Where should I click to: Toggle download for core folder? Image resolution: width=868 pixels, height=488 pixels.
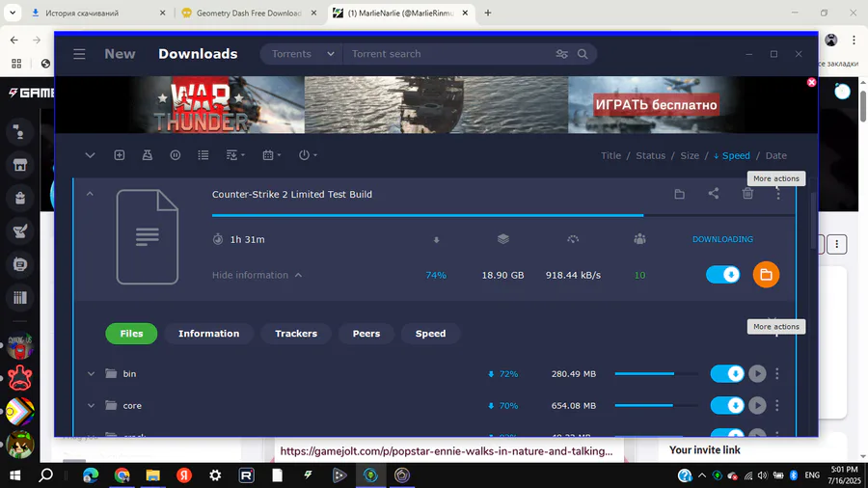point(727,406)
